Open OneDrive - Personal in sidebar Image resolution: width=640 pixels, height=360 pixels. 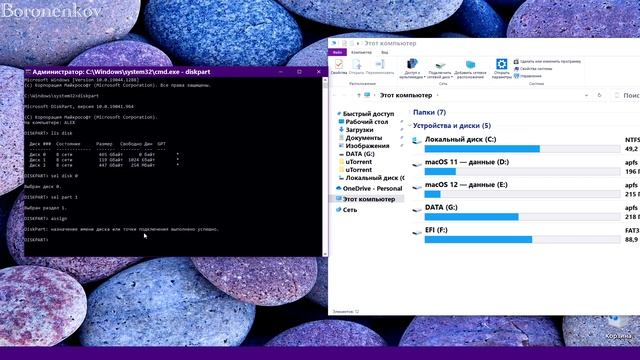tap(369, 189)
